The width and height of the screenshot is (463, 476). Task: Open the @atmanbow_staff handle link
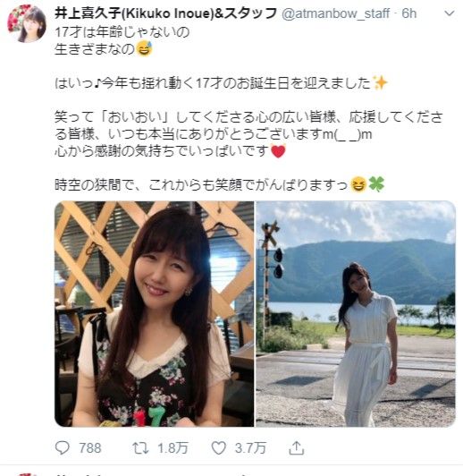[x=336, y=13]
